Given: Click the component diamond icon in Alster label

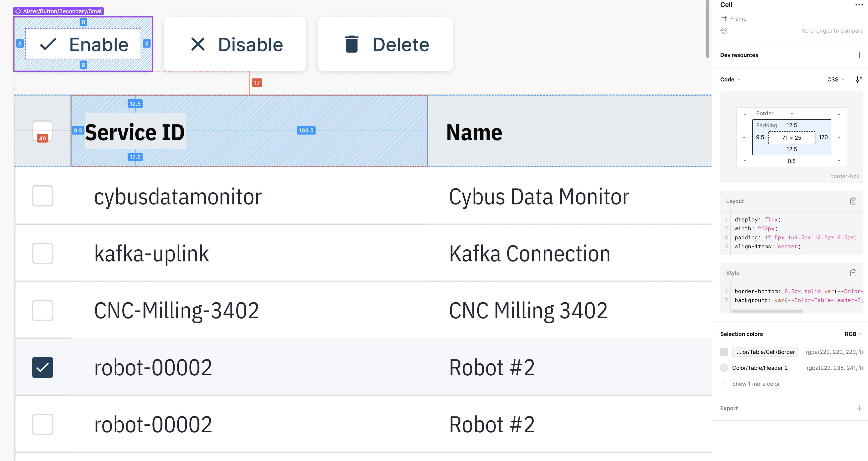Looking at the screenshot, I should pyautogui.click(x=18, y=11).
